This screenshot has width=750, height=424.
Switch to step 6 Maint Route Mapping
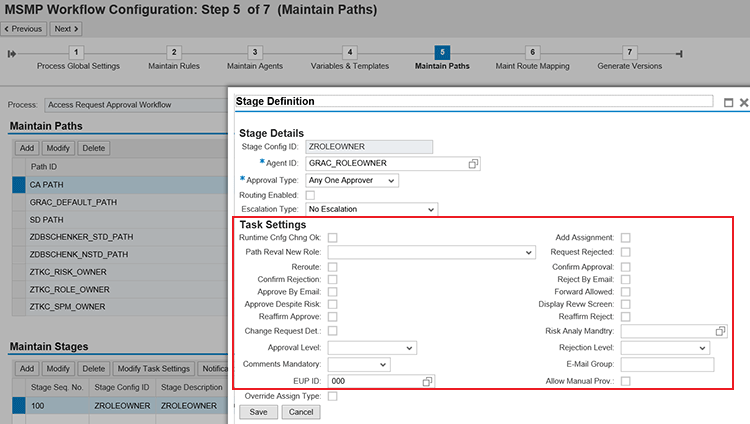click(x=533, y=52)
